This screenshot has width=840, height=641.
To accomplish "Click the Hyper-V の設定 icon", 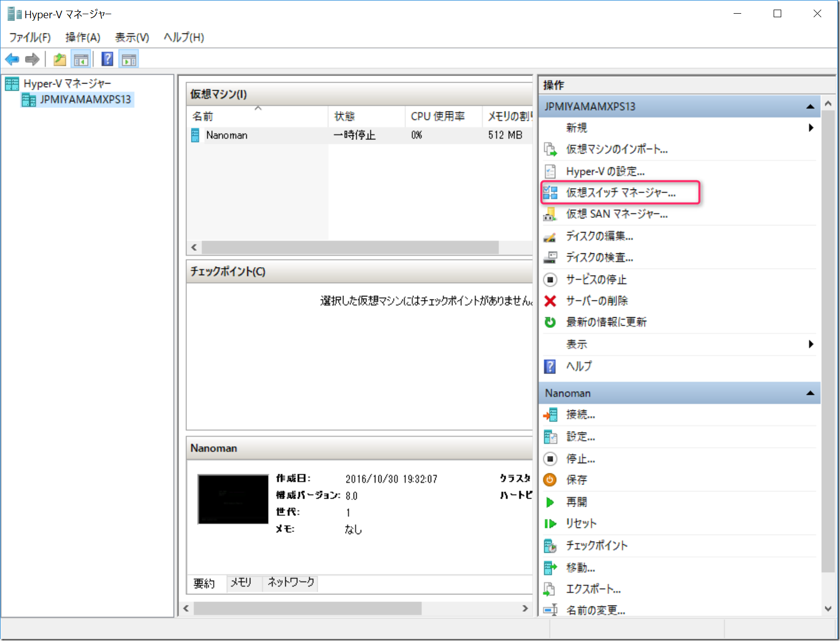I will [x=550, y=171].
